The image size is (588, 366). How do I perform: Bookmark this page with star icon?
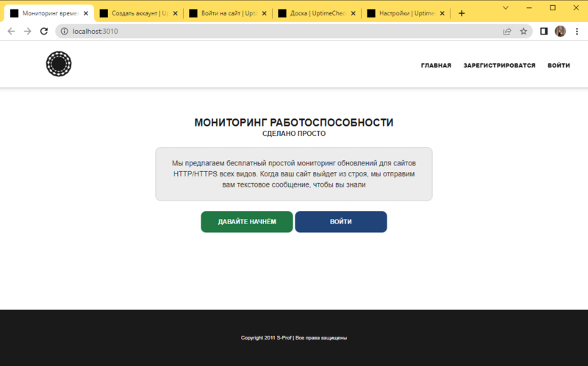(523, 32)
